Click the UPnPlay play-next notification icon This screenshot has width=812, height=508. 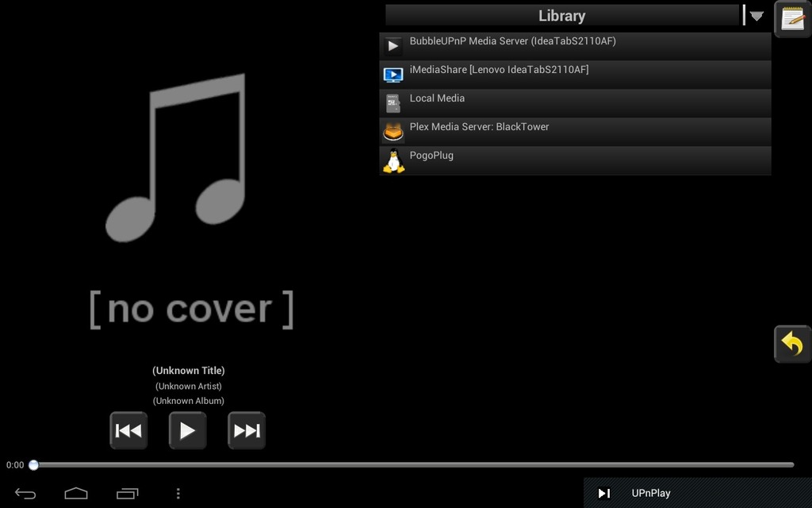[603, 494]
